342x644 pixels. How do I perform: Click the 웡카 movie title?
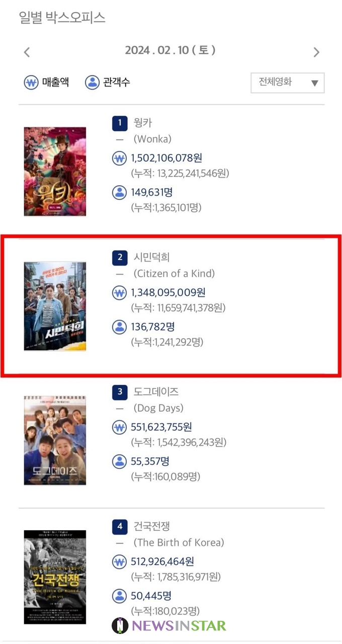[143, 123]
